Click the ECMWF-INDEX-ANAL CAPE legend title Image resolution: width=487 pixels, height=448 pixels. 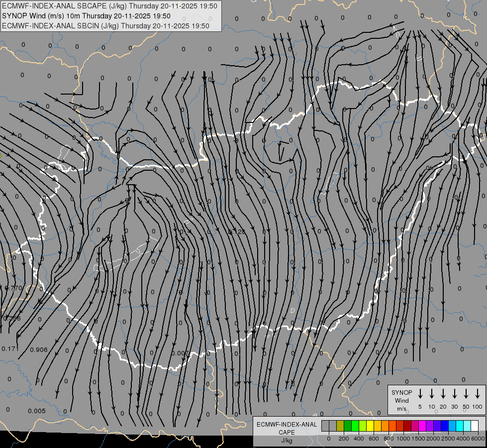tap(287, 429)
